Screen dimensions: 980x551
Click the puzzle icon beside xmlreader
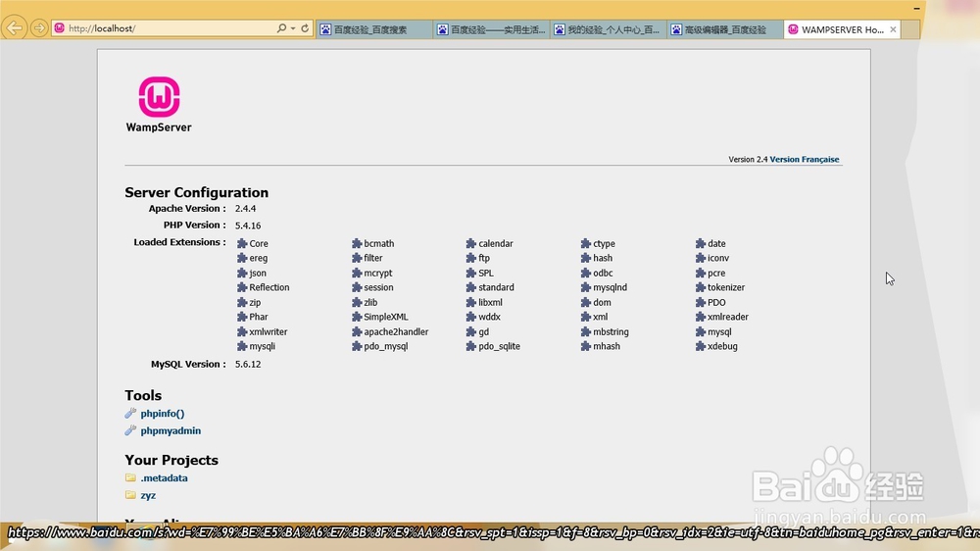pyautogui.click(x=700, y=317)
